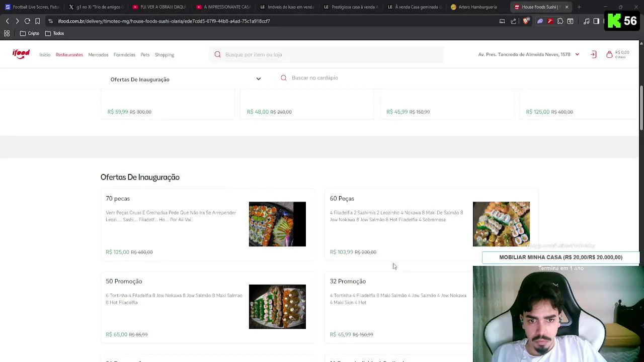Image resolution: width=644 pixels, height=362 pixels.
Task: Open the Shopping navigation link
Action: tap(165, 55)
